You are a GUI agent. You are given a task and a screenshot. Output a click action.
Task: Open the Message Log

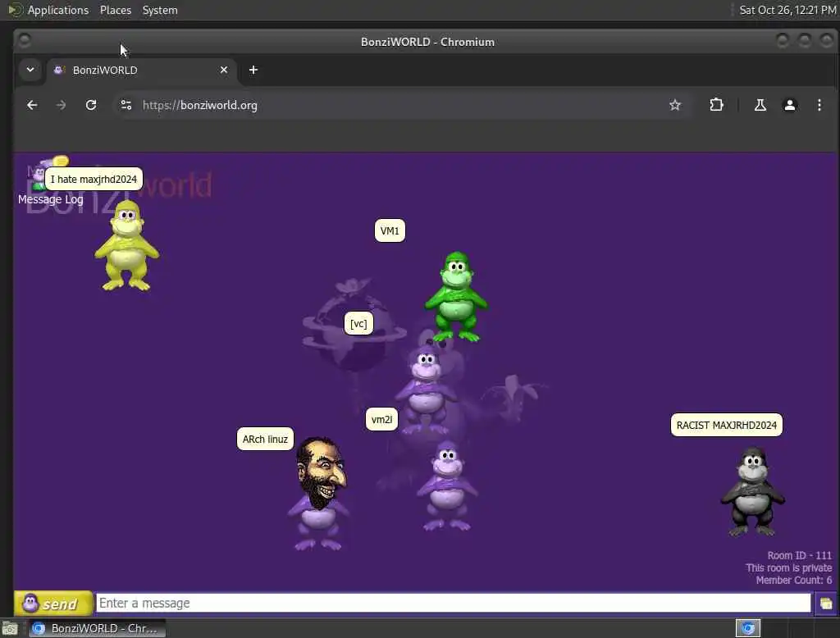pos(50,199)
